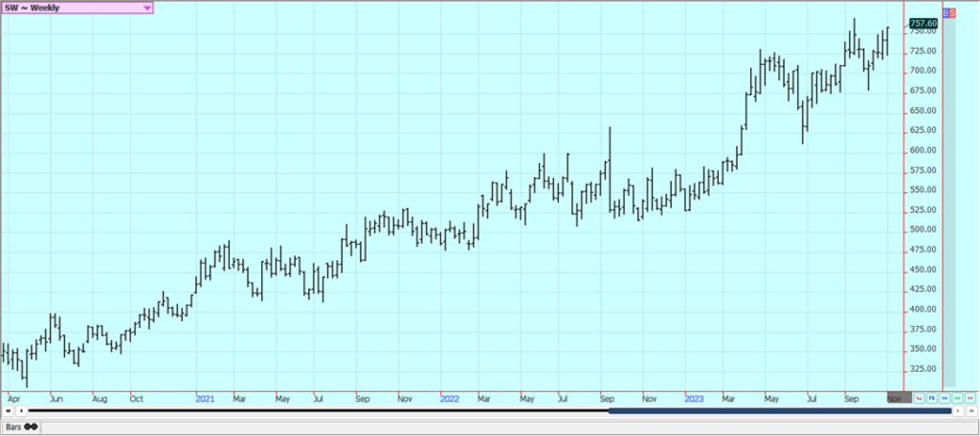Select the red bar-marker icon beside Nov
Viewport: 980px width, 436px height.
pos(919,398)
